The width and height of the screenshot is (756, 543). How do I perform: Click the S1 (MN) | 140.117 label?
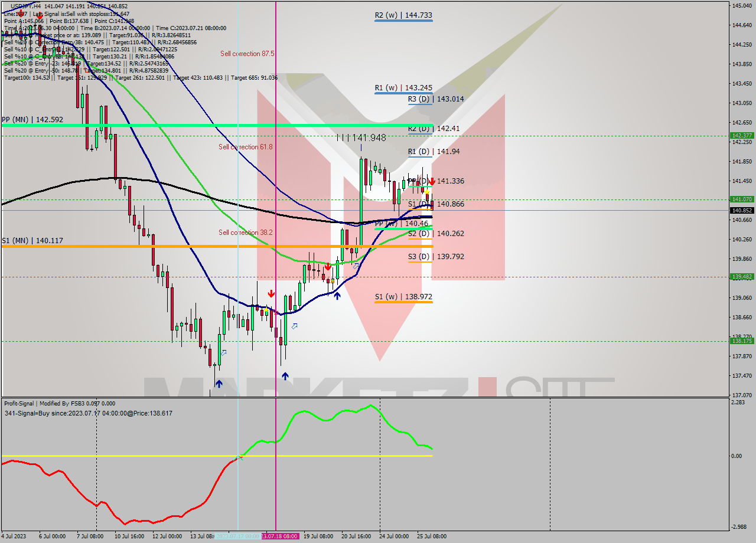pos(32,241)
